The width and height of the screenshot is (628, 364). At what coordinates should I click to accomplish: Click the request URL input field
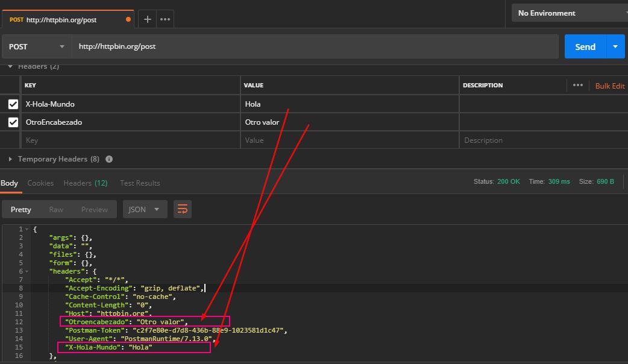315,46
